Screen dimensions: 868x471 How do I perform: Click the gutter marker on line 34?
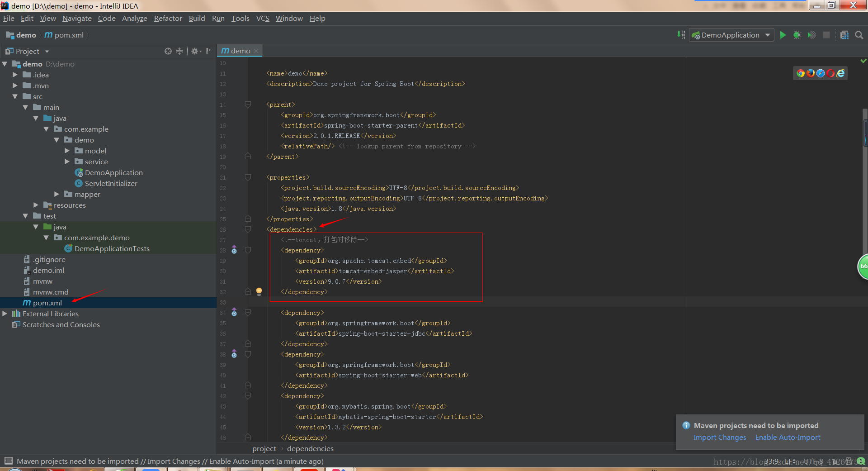pyautogui.click(x=234, y=312)
